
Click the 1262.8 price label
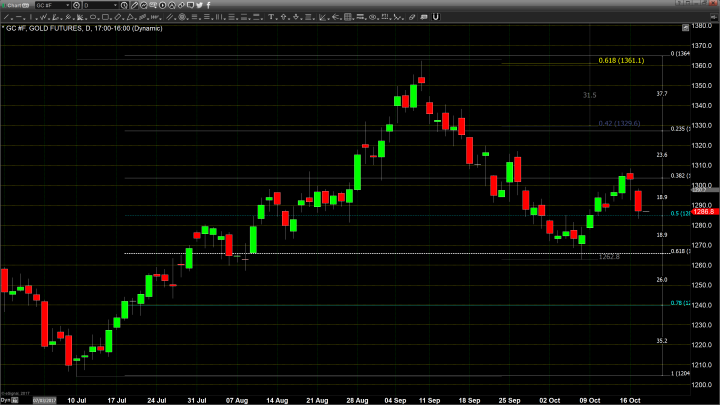click(x=609, y=257)
